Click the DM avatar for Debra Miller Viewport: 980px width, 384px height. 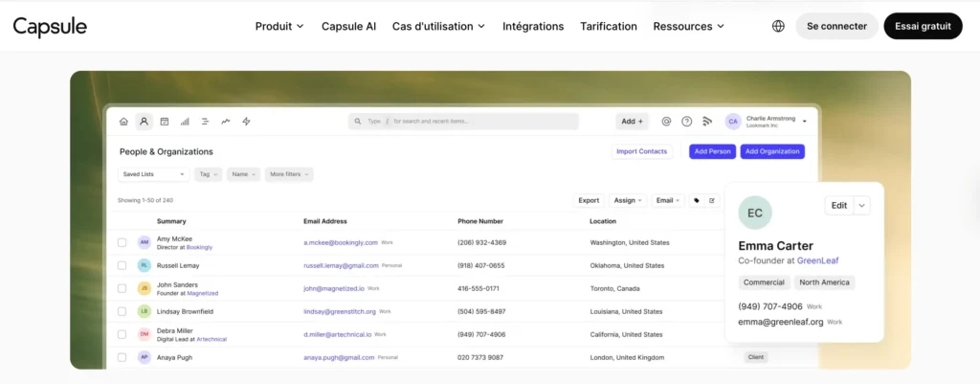(x=145, y=334)
